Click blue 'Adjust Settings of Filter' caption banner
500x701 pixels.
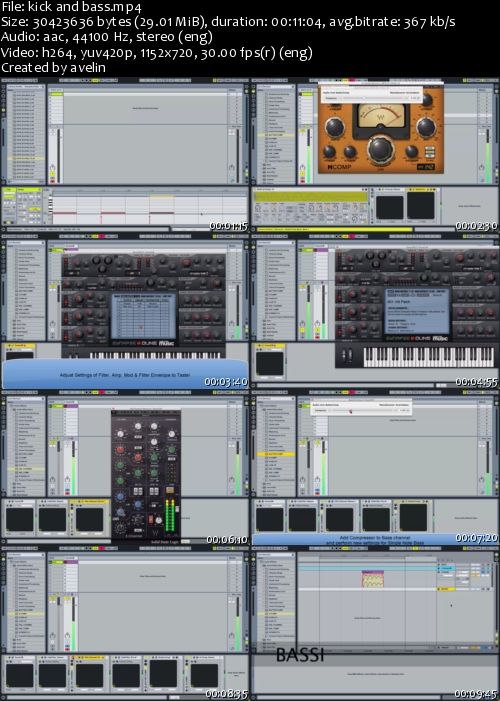tap(125, 375)
